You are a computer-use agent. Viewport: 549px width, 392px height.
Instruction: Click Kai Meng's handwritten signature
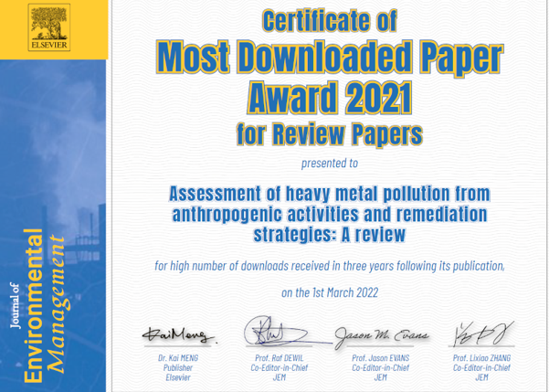[x=180, y=335]
